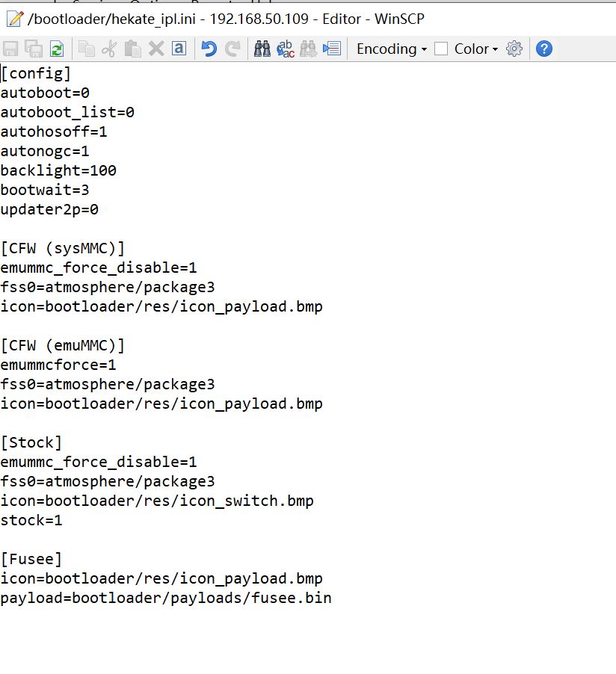Reload the file with the green refresh icon
The width and height of the screenshot is (616, 674).
(x=57, y=49)
